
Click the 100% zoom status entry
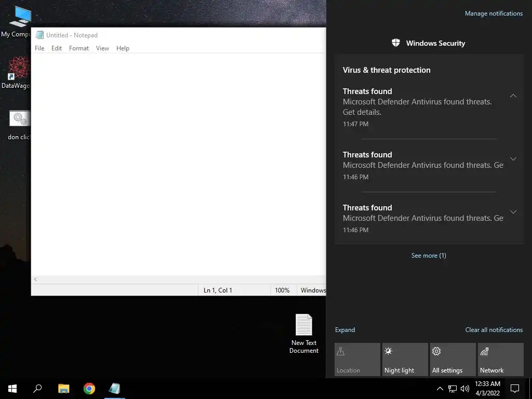point(282,290)
